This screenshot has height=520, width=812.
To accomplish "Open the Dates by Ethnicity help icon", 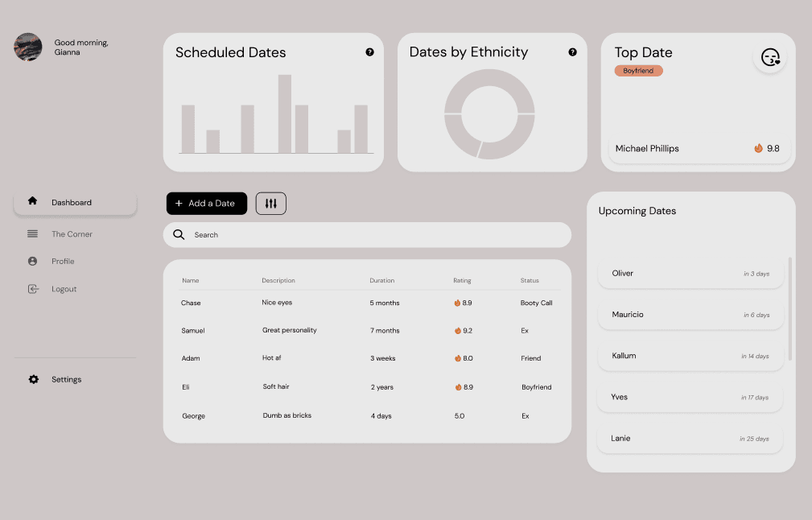I will (572, 52).
